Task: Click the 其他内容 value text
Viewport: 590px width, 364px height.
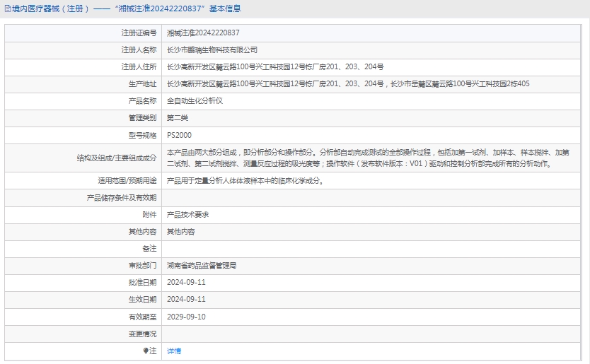Action: tap(180, 231)
